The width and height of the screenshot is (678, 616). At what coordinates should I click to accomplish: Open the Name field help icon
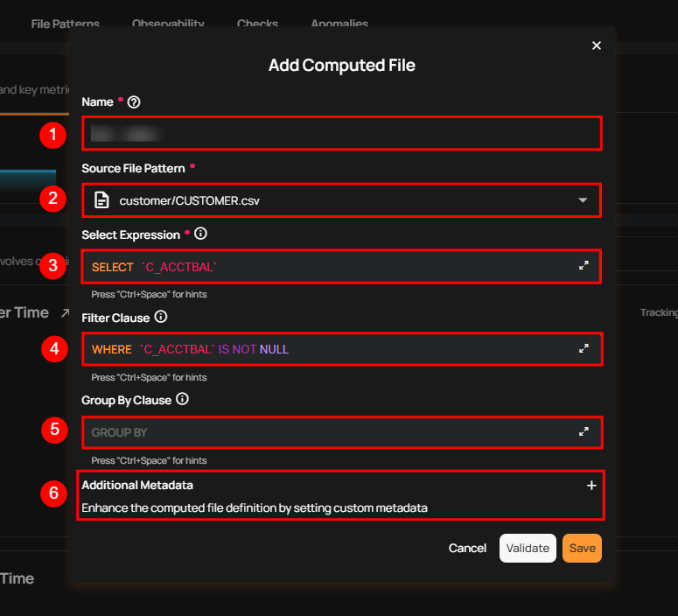134,102
